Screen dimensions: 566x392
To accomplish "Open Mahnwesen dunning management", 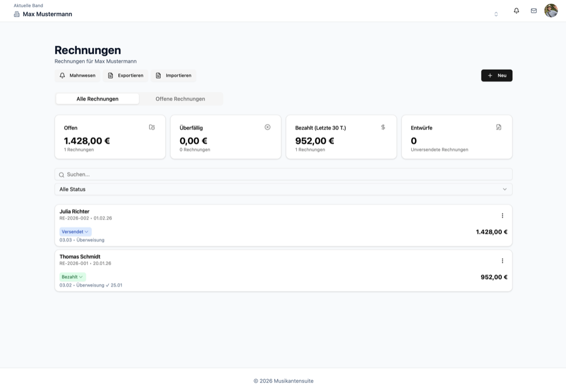I will point(77,75).
